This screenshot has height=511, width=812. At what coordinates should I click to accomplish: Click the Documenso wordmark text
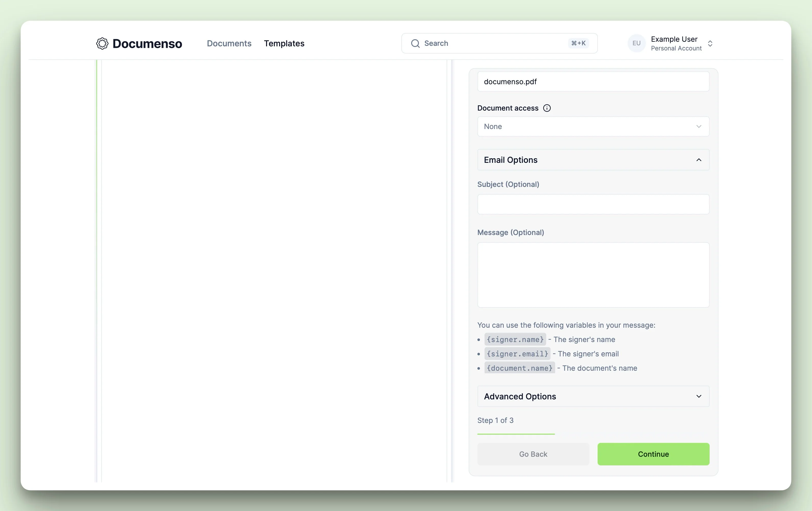point(147,44)
